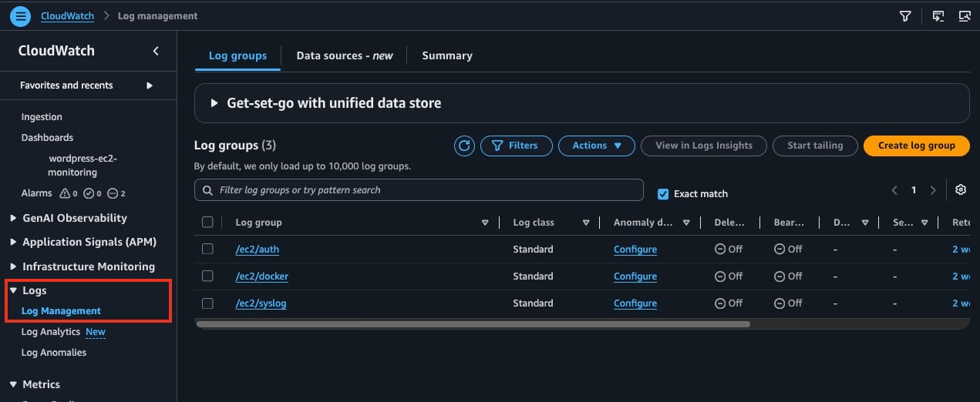Open the second top-bar icon, a monitor
This screenshot has width=980, height=402.
[938, 16]
